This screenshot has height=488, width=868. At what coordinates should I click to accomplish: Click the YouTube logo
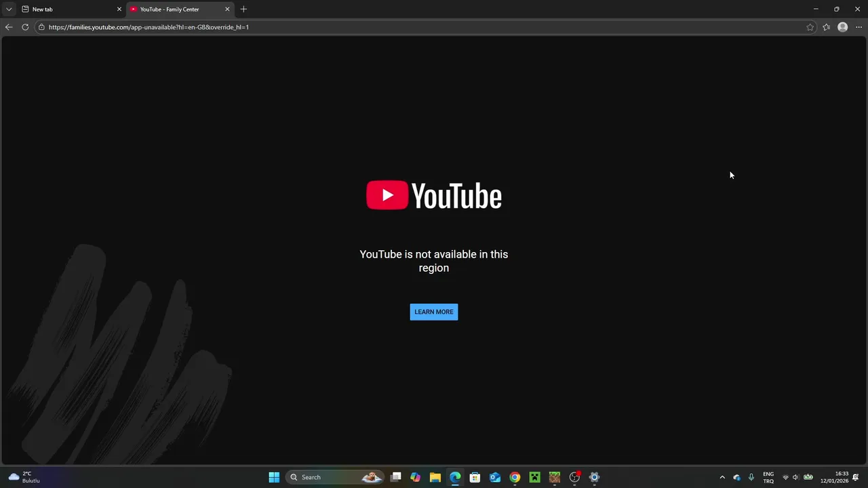click(434, 195)
